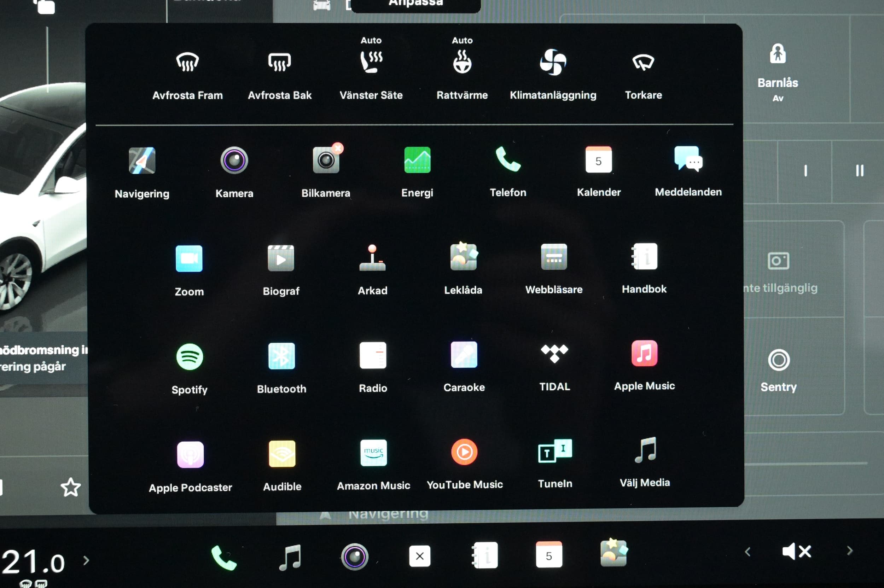Raise temperature with chevron beside 21.0
This screenshot has height=588, width=884.
click(86, 560)
